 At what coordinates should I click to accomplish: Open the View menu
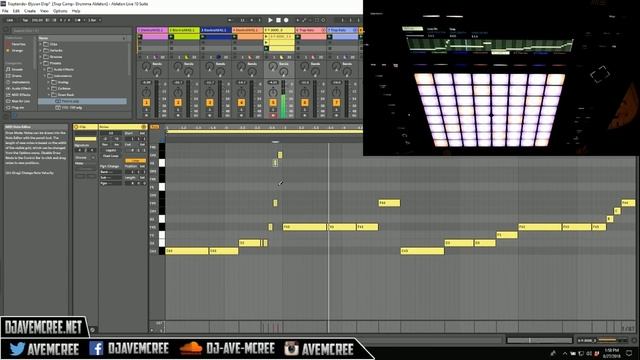[x=44, y=11]
